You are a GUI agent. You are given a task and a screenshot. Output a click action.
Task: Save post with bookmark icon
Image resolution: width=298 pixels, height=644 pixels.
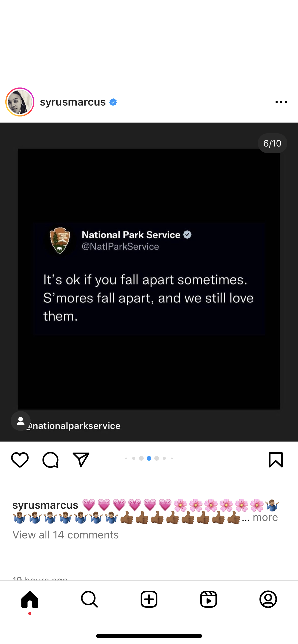pos(276,460)
